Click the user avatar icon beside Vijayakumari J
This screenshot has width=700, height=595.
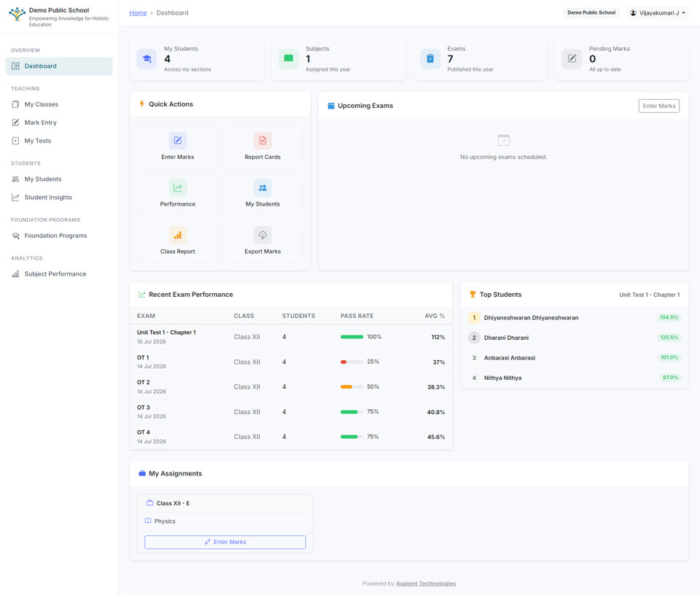[x=633, y=13]
